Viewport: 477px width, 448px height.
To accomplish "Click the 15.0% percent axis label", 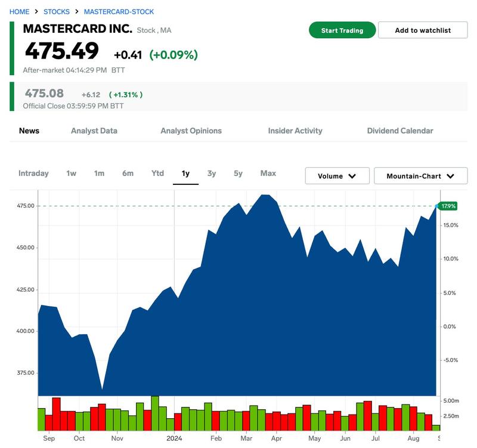I will pos(451,225).
